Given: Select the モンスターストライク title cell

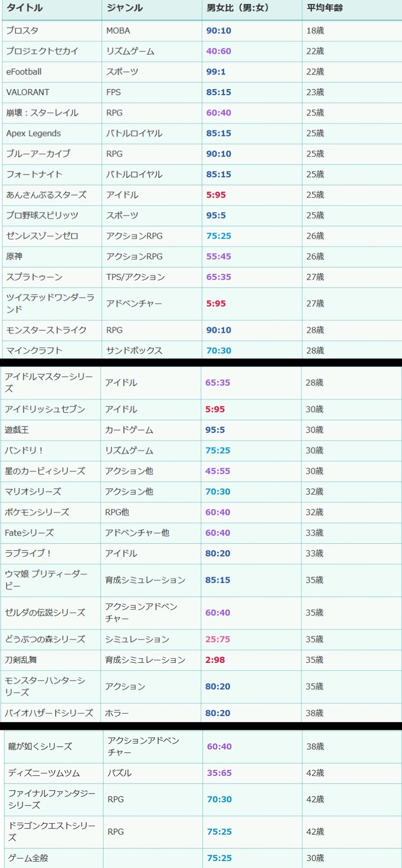Looking at the screenshot, I should [52, 330].
